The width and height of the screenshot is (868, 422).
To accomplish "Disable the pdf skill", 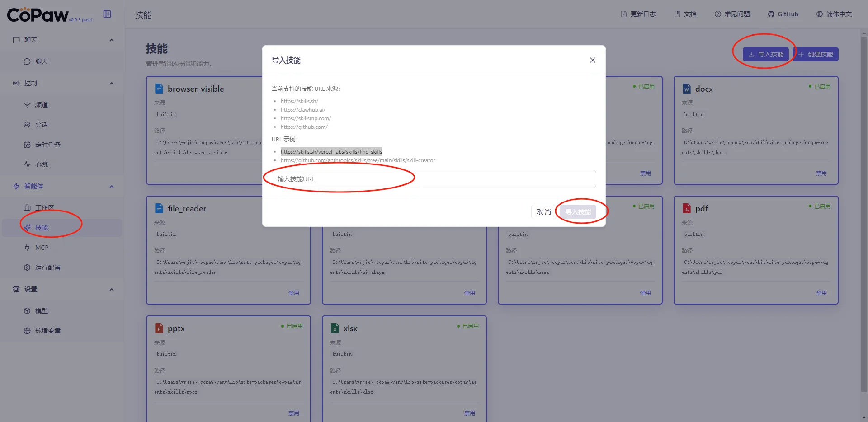I will pos(821,293).
